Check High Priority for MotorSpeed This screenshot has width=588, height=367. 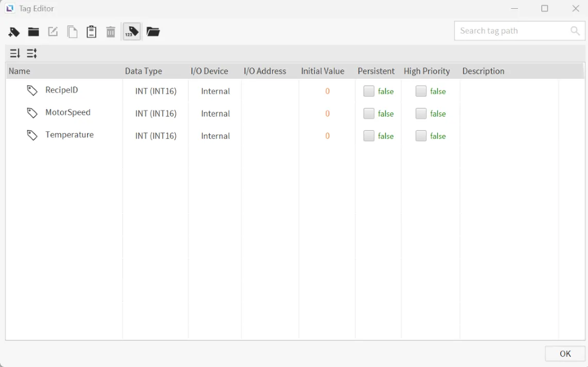pos(421,113)
